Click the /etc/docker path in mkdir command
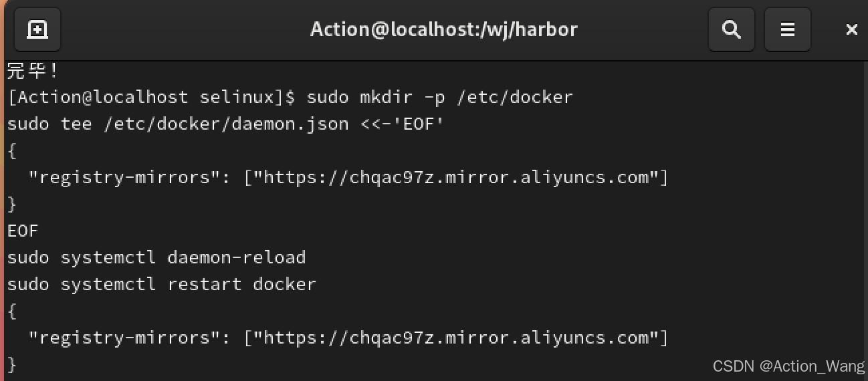The width and height of the screenshot is (868, 381). click(514, 97)
